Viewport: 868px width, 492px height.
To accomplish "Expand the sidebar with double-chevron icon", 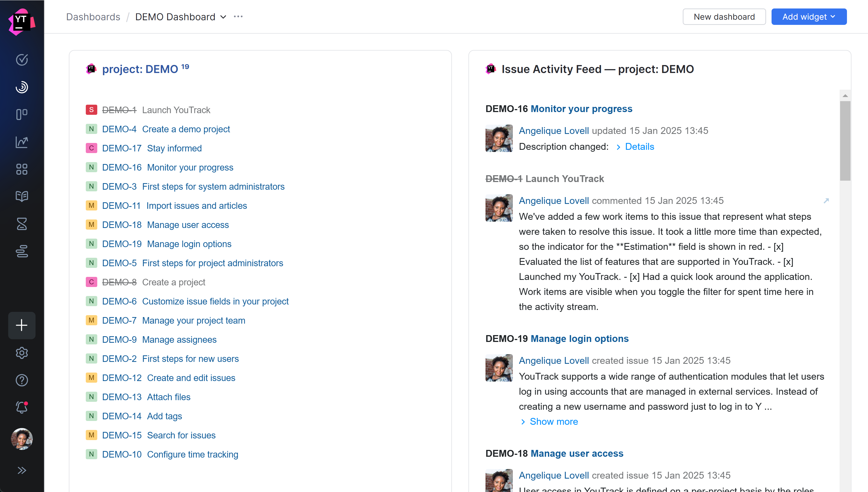I will [x=22, y=470].
